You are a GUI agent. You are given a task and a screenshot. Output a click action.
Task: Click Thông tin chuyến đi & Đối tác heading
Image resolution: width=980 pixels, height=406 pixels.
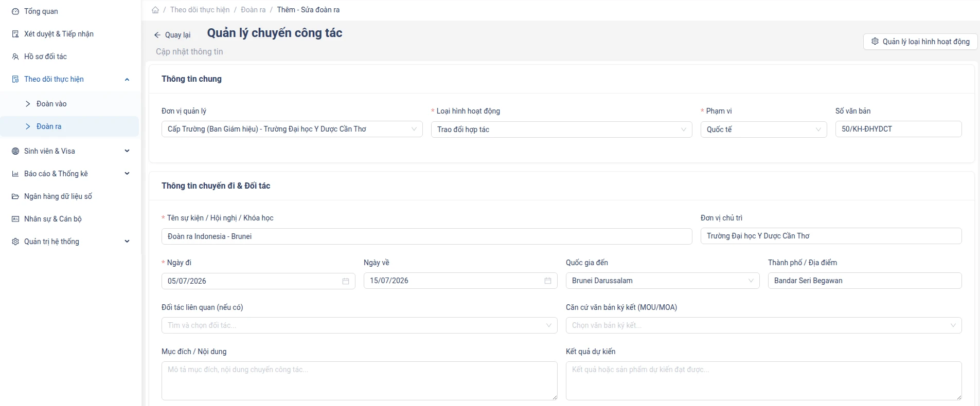click(216, 186)
